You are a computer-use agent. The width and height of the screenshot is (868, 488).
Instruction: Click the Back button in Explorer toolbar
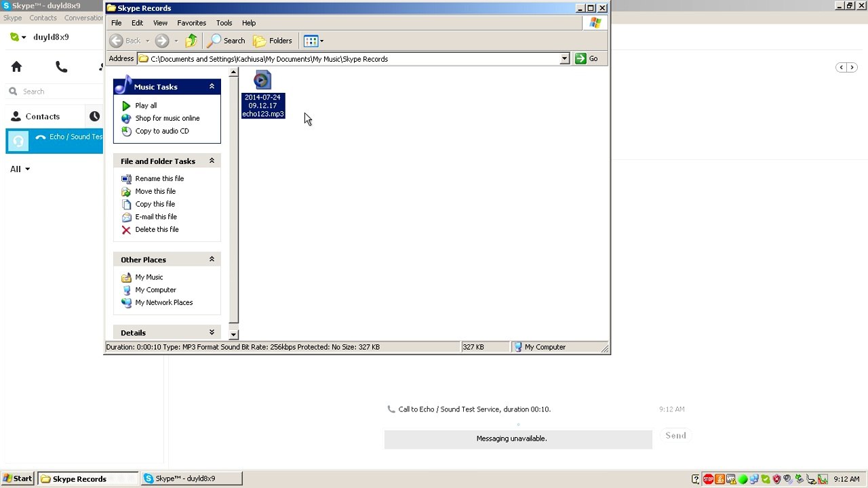pyautogui.click(x=125, y=41)
